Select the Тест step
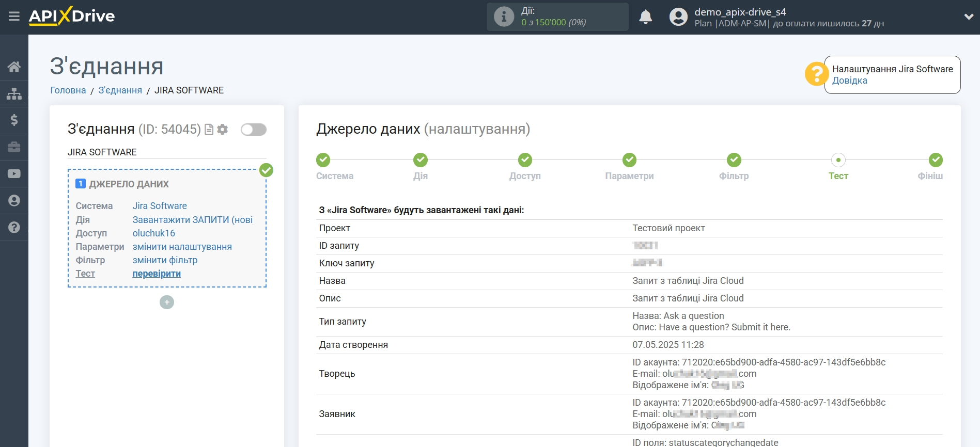The image size is (980, 447). 838,160
